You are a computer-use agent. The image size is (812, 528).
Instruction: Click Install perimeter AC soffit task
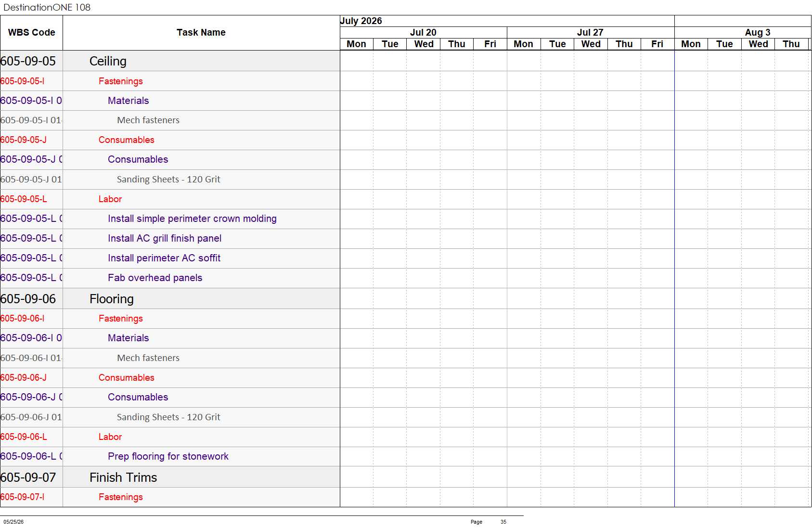(x=164, y=258)
